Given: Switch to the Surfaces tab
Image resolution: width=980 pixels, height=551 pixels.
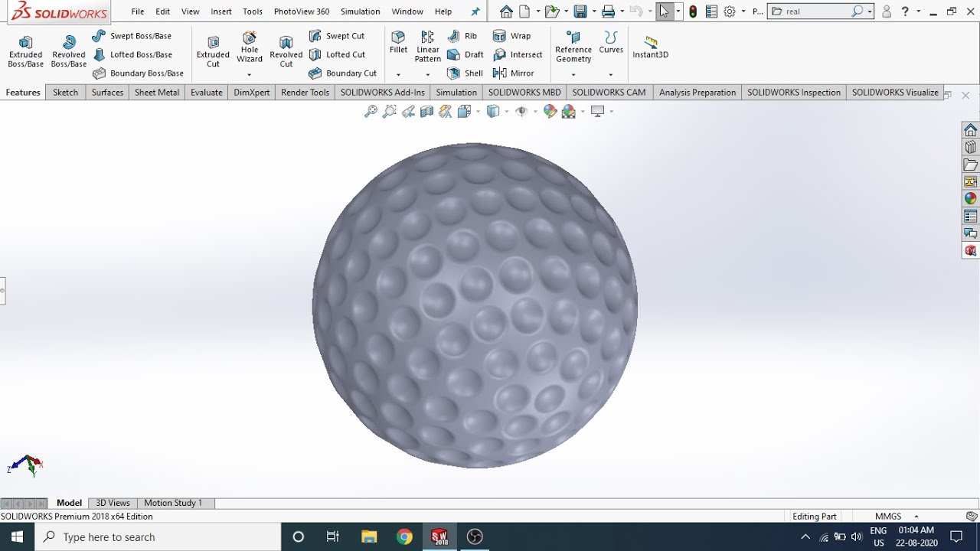Looking at the screenshot, I should coord(107,93).
